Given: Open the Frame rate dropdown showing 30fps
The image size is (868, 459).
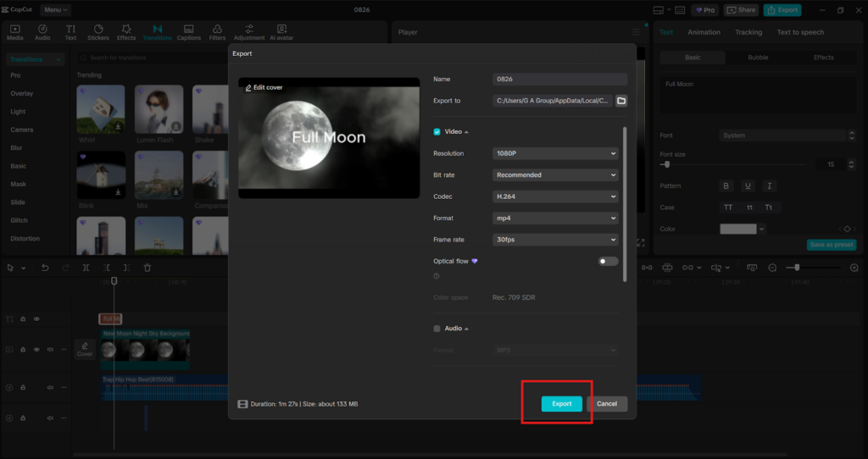Looking at the screenshot, I should tap(555, 240).
